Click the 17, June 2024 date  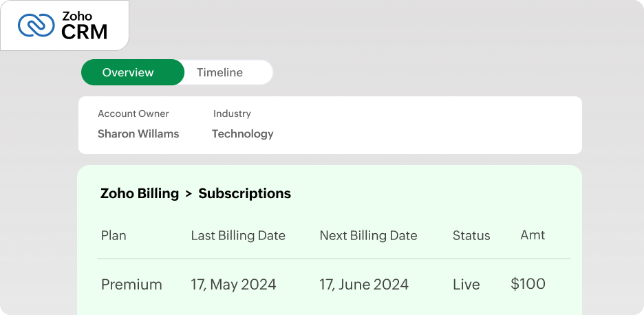(x=363, y=284)
